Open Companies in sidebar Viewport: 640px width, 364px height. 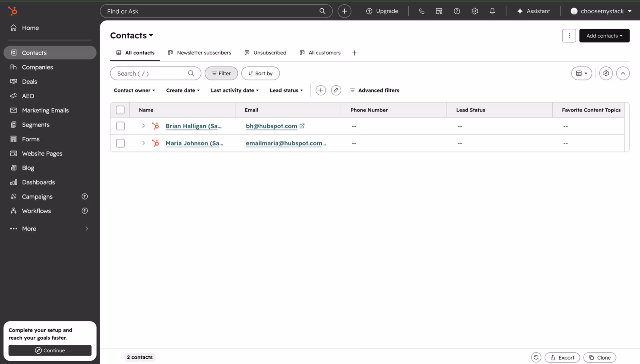click(50, 67)
